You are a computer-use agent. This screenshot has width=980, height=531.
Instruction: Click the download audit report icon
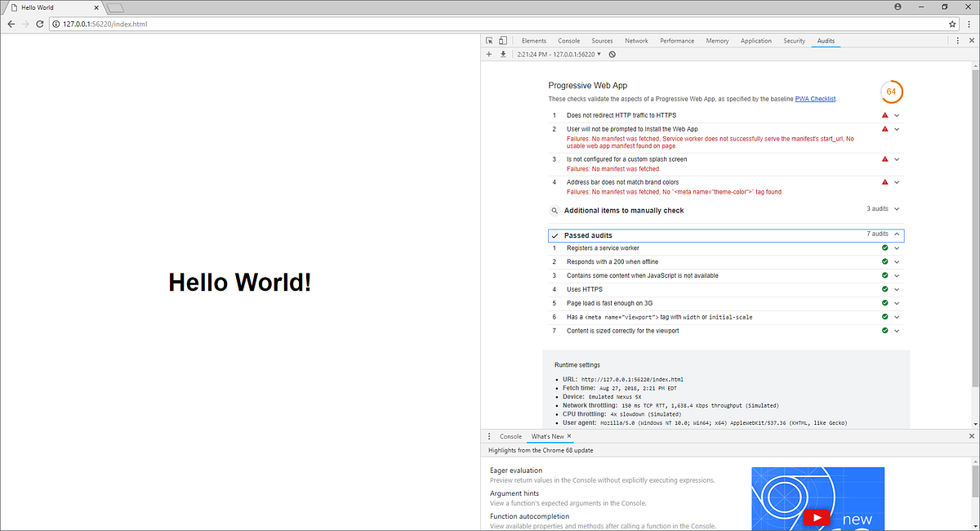pyautogui.click(x=501, y=54)
